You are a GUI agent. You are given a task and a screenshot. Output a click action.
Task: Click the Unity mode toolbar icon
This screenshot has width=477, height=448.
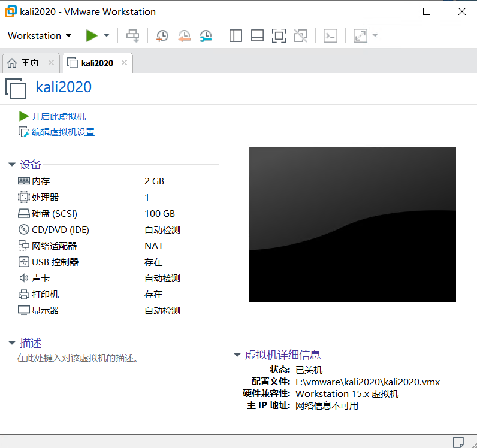(x=301, y=35)
